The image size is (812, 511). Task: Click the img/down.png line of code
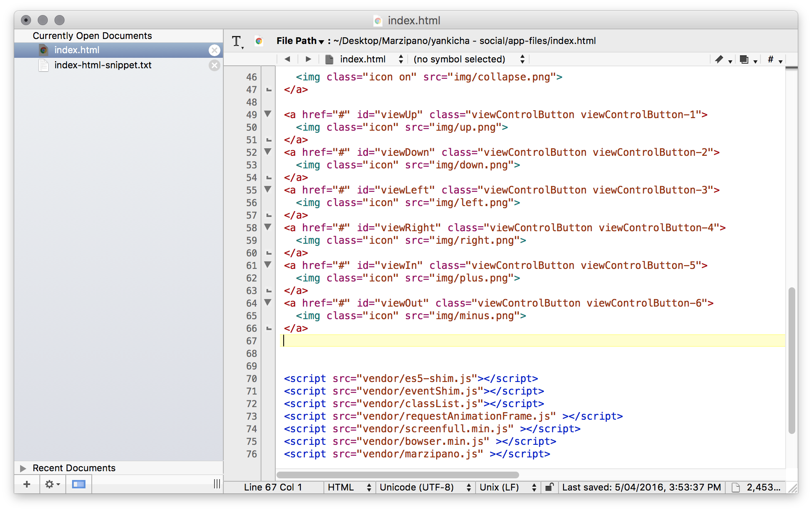point(408,165)
